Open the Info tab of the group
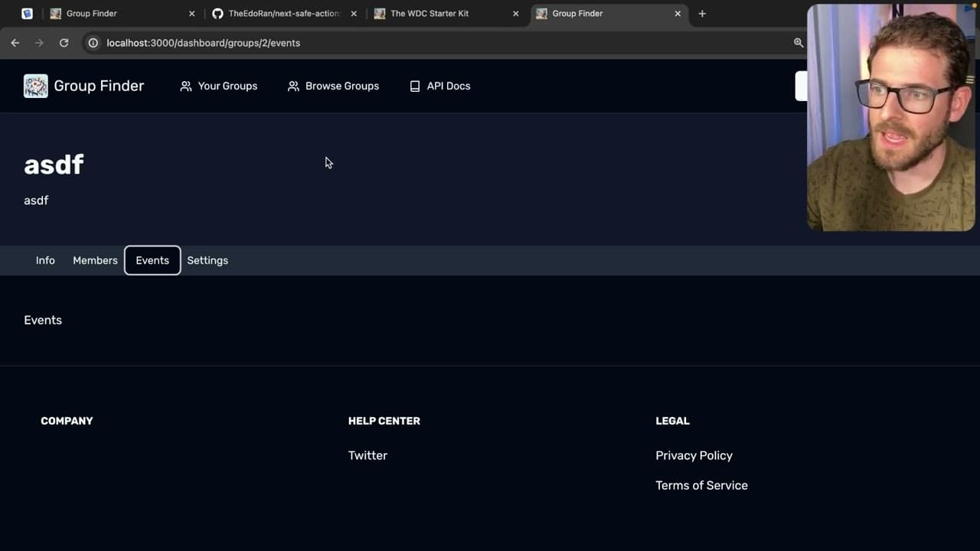The width and height of the screenshot is (980, 551). pyautogui.click(x=45, y=260)
